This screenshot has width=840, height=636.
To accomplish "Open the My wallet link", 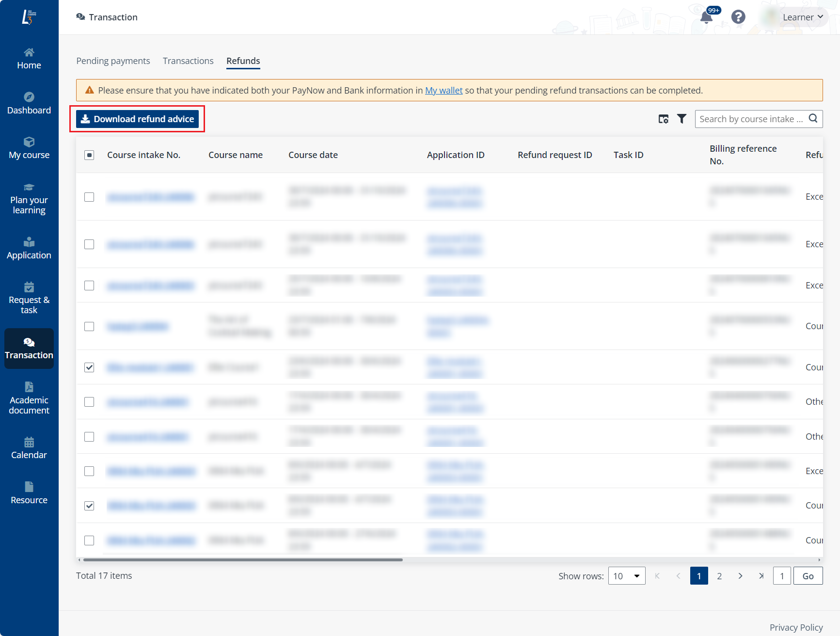I will (444, 91).
